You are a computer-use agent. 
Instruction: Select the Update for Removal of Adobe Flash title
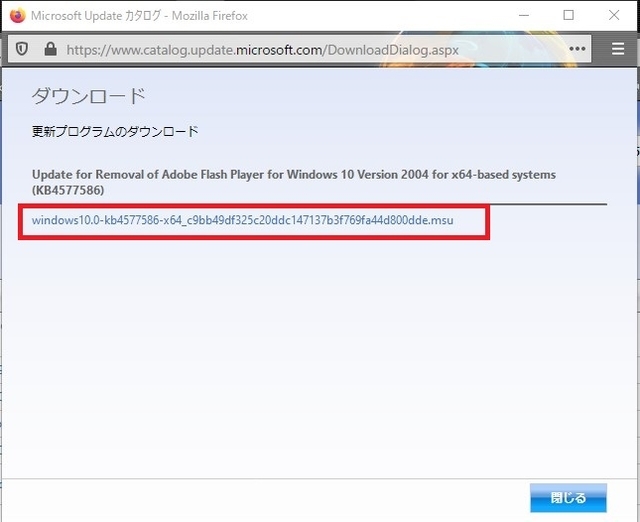click(x=294, y=182)
